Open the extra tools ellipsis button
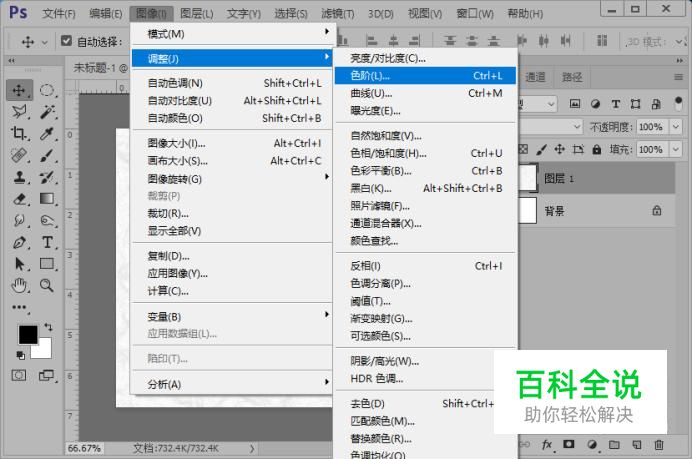 pyautogui.click(x=19, y=307)
